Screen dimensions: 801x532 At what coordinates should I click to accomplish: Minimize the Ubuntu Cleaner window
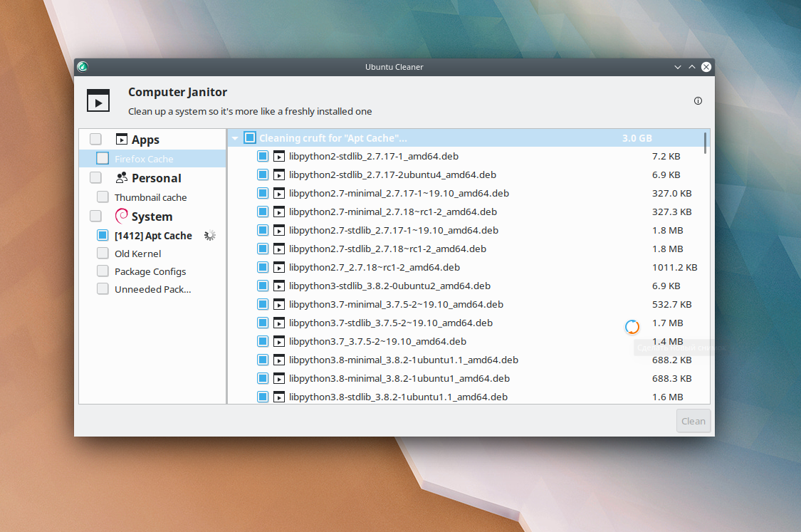pyautogui.click(x=677, y=67)
